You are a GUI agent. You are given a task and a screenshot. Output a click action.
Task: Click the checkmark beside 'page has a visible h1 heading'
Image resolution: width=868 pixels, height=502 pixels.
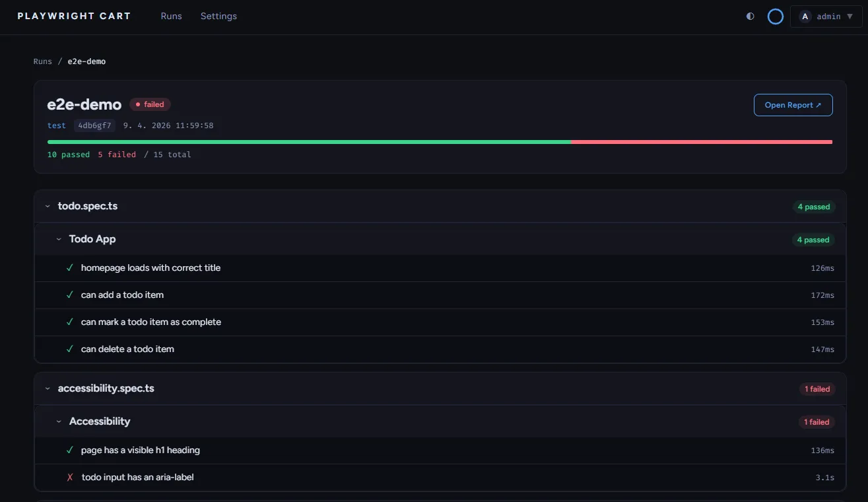coord(69,450)
